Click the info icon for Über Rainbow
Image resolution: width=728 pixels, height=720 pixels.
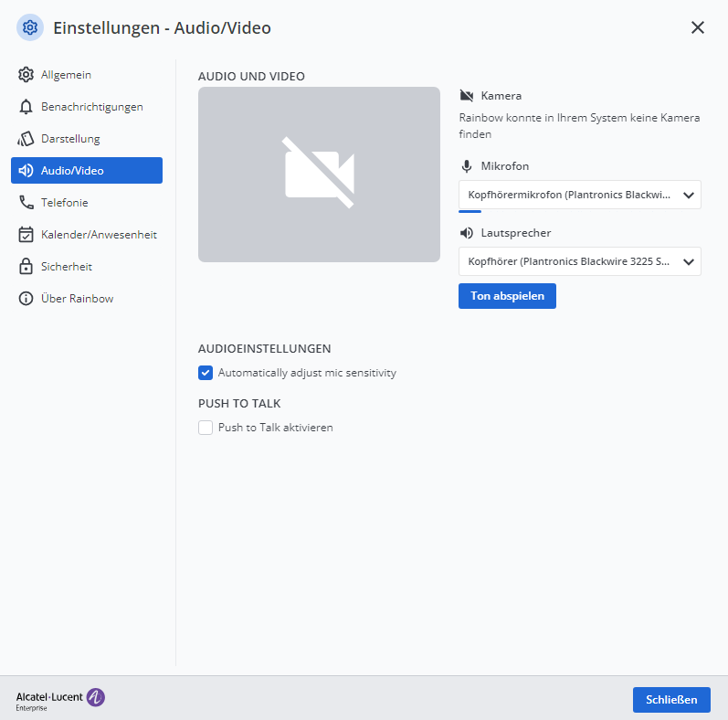pyautogui.click(x=26, y=299)
